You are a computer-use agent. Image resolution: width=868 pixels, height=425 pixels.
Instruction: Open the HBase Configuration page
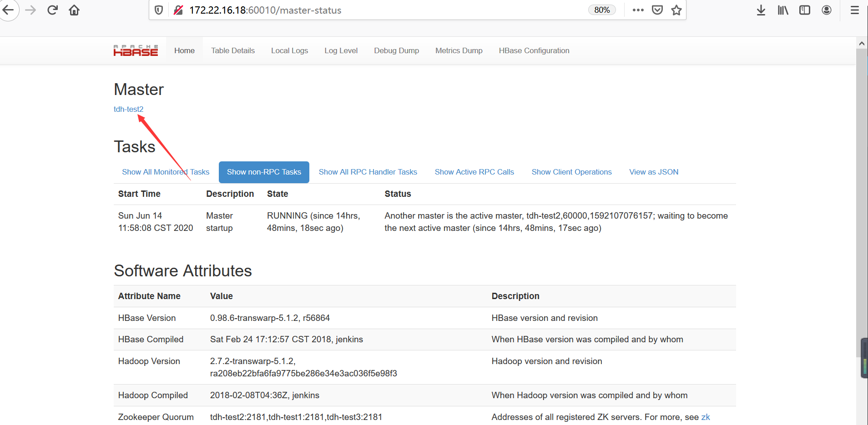tap(534, 50)
